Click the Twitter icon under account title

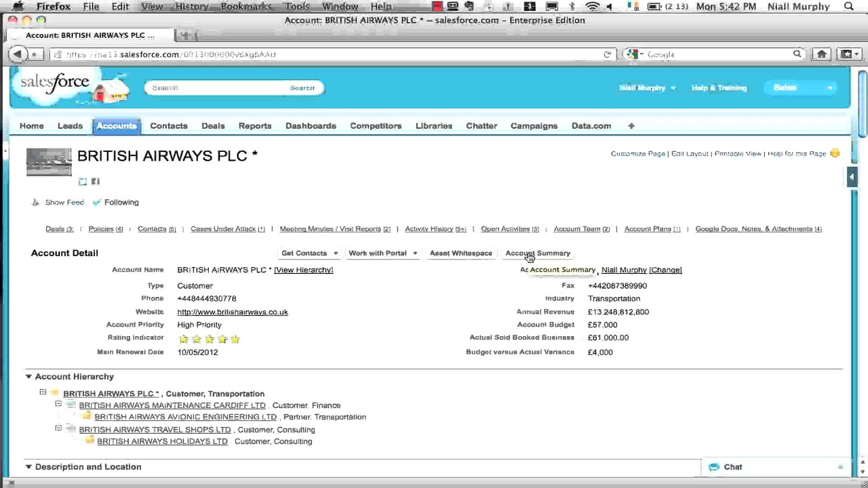tap(83, 181)
